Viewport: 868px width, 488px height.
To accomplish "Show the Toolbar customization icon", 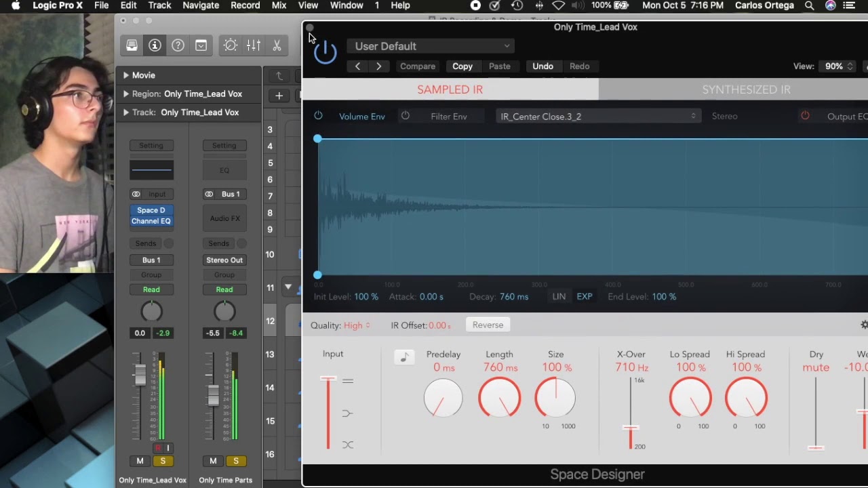I will click(201, 45).
